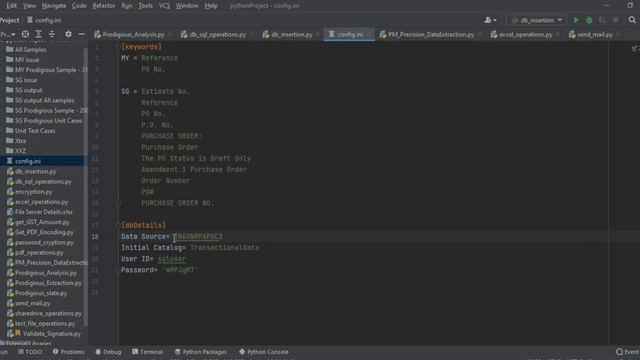Open the user account icon menu
The height and width of the screenshot is (360, 640).
click(x=490, y=20)
